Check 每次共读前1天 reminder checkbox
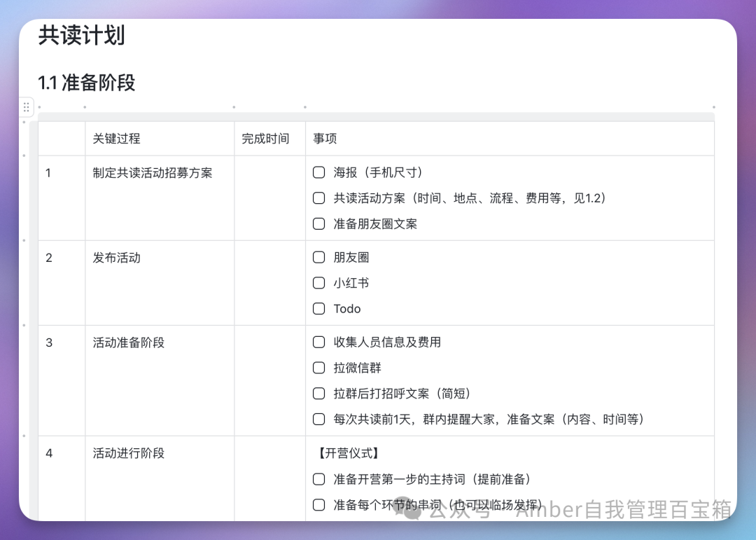 [318, 419]
